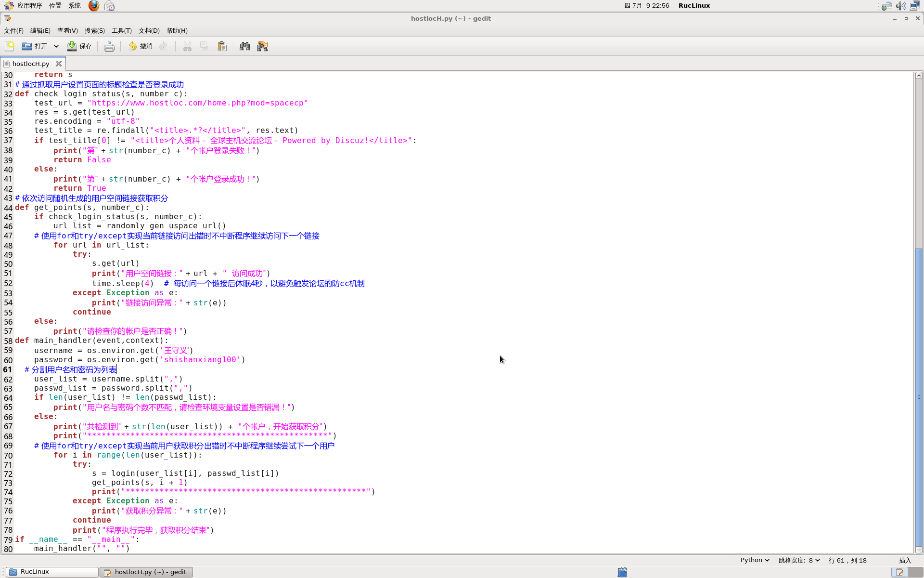This screenshot has width=924, height=578.
Task: Click the network status tray icon
Action: tap(914, 6)
